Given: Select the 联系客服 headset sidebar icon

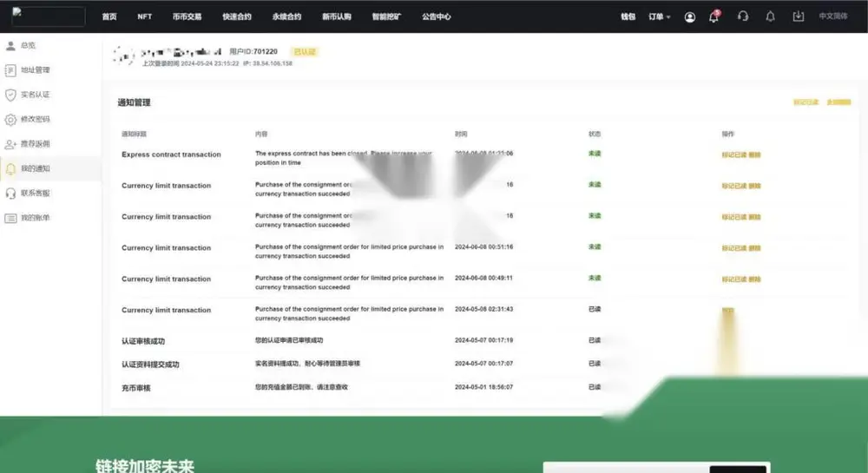Looking at the screenshot, I should point(10,193).
